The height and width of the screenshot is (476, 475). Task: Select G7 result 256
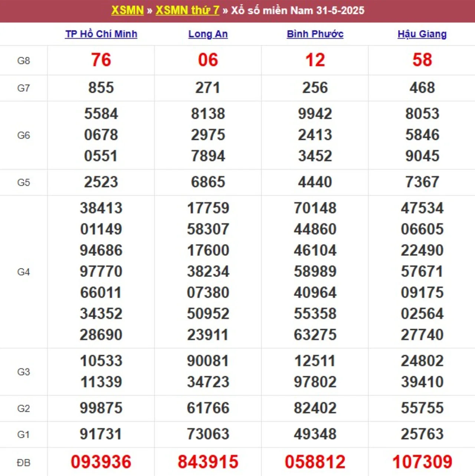pos(315,88)
